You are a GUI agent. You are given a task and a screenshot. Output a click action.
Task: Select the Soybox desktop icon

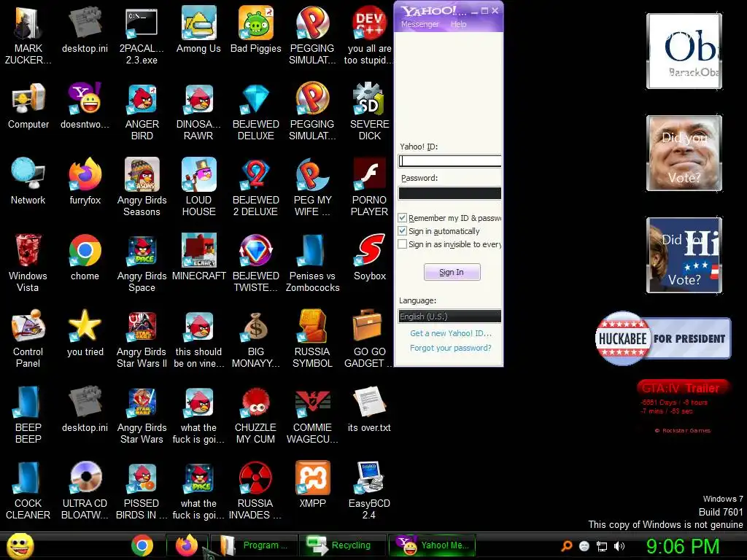pos(370,257)
